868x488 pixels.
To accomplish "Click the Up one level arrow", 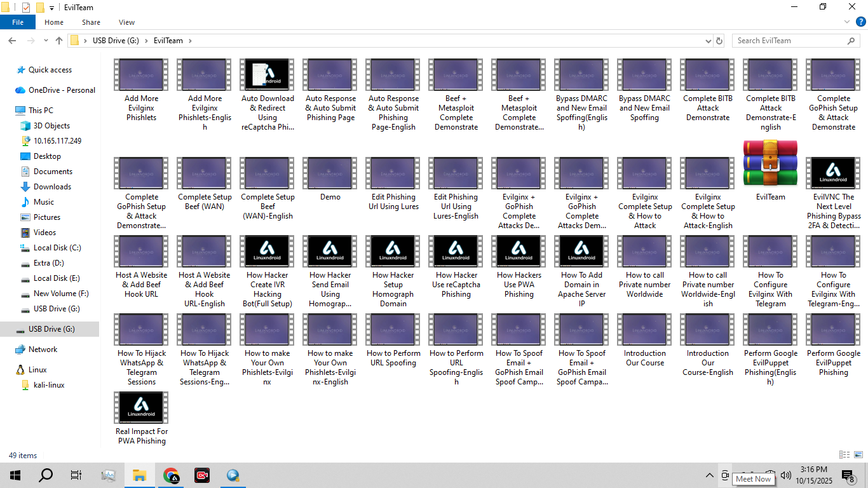I will 59,41.
